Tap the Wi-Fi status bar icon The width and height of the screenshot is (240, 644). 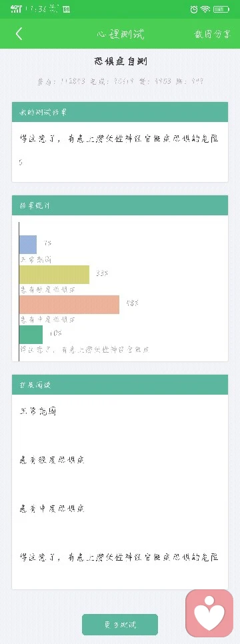205,9
